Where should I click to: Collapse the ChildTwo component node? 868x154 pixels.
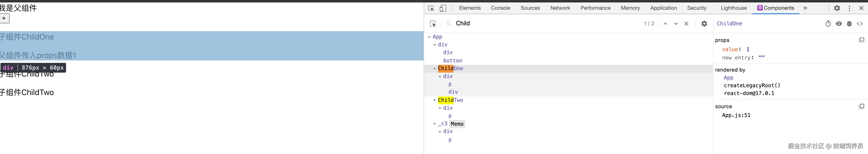[x=435, y=100]
